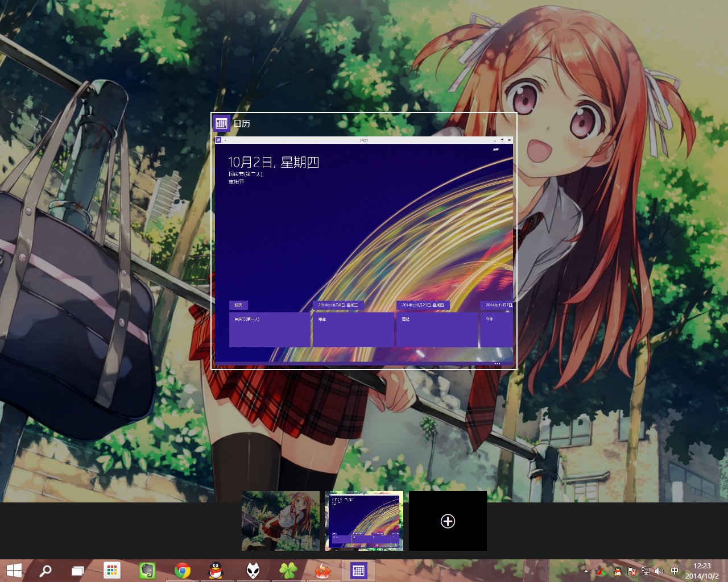Toggle the Task View taskbar button
The height and width of the screenshot is (582, 728).
coord(78,571)
